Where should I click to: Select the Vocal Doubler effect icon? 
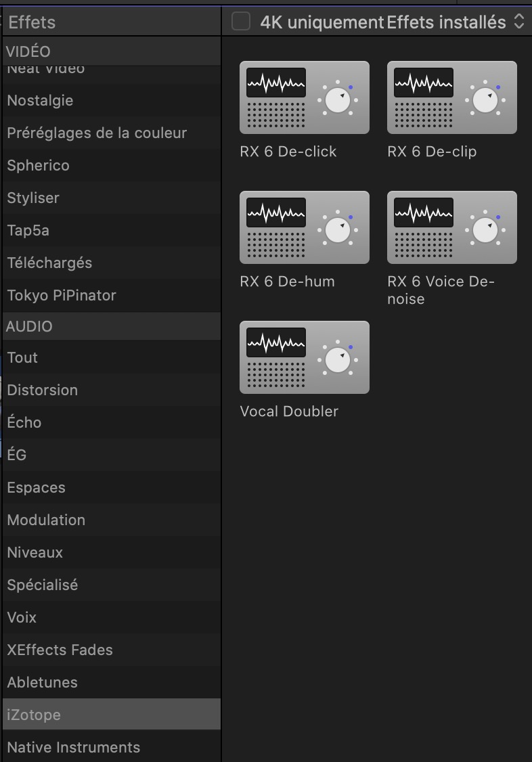click(304, 357)
